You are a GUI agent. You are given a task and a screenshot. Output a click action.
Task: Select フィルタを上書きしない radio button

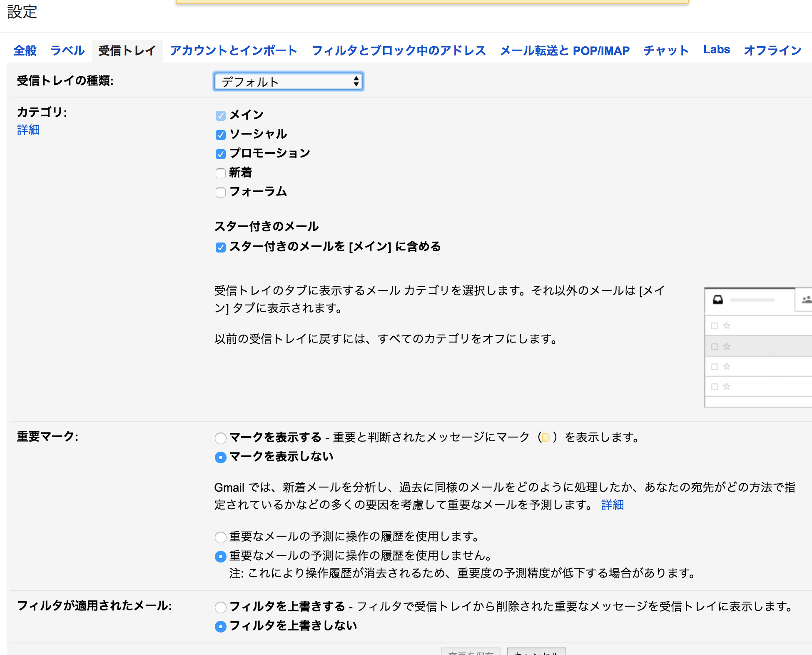tap(221, 627)
